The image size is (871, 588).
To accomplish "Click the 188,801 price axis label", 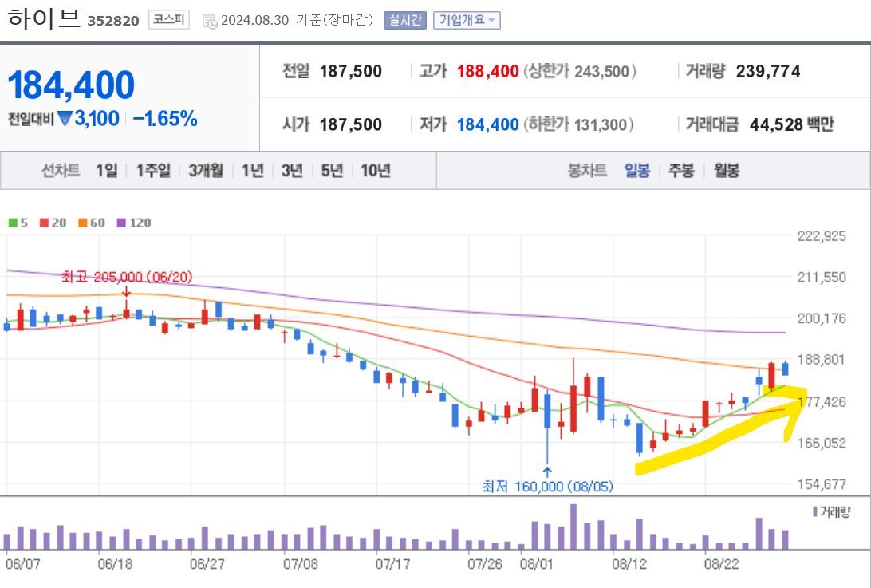I will [x=822, y=360].
